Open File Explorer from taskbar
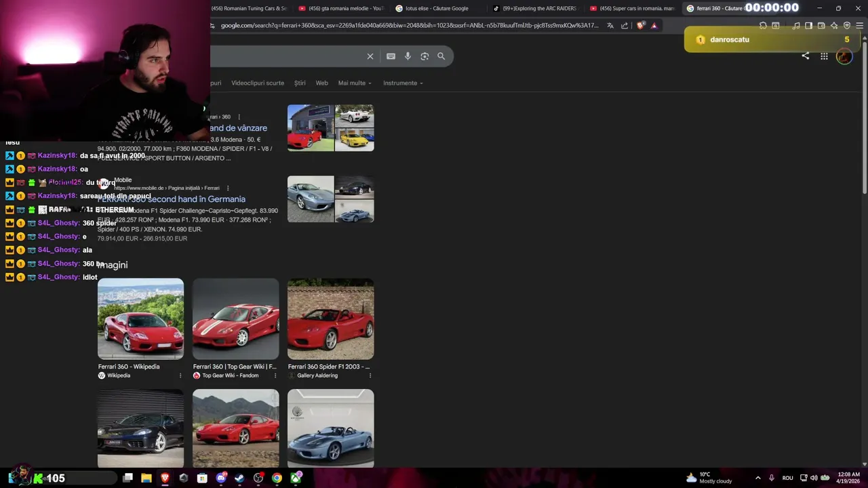Screen dimensions: 868x488 146,478
